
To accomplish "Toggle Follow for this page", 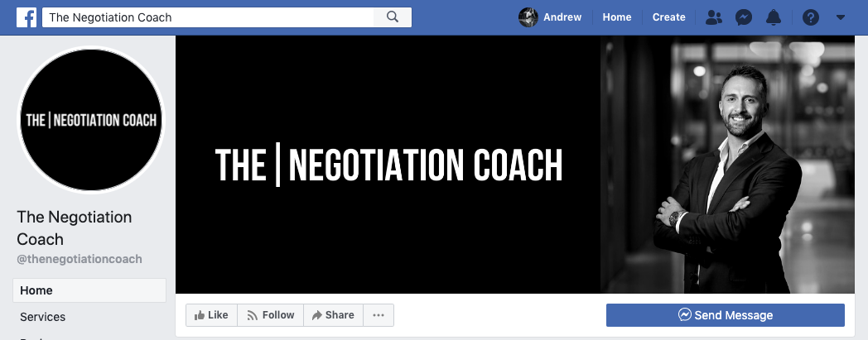I will [271, 315].
